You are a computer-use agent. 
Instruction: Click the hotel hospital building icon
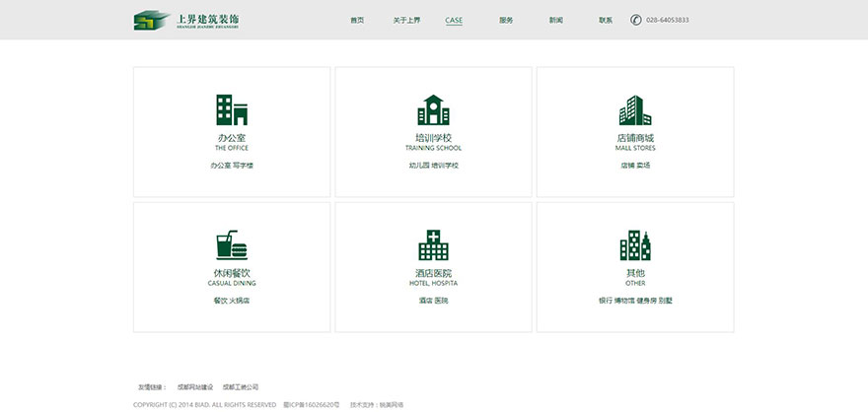click(x=433, y=244)
